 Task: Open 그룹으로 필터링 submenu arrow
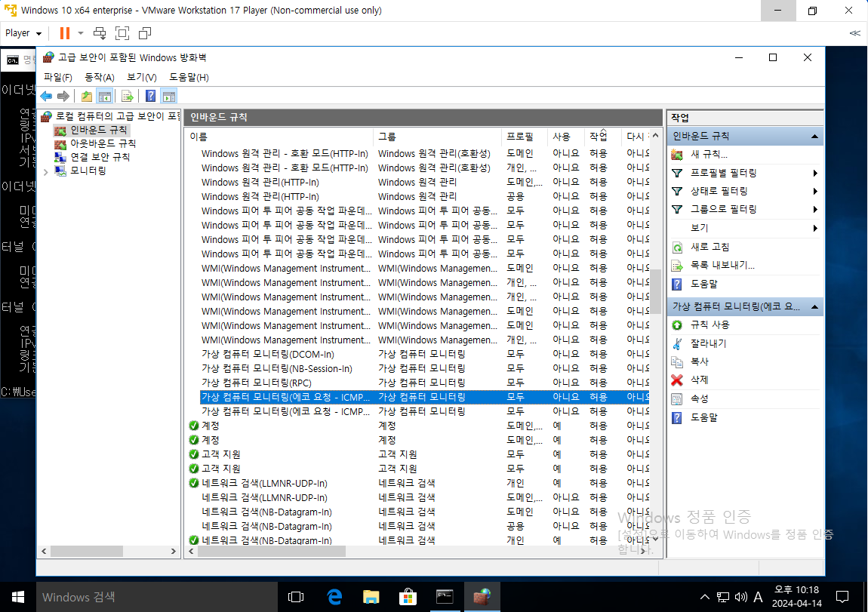pos(815,210)
